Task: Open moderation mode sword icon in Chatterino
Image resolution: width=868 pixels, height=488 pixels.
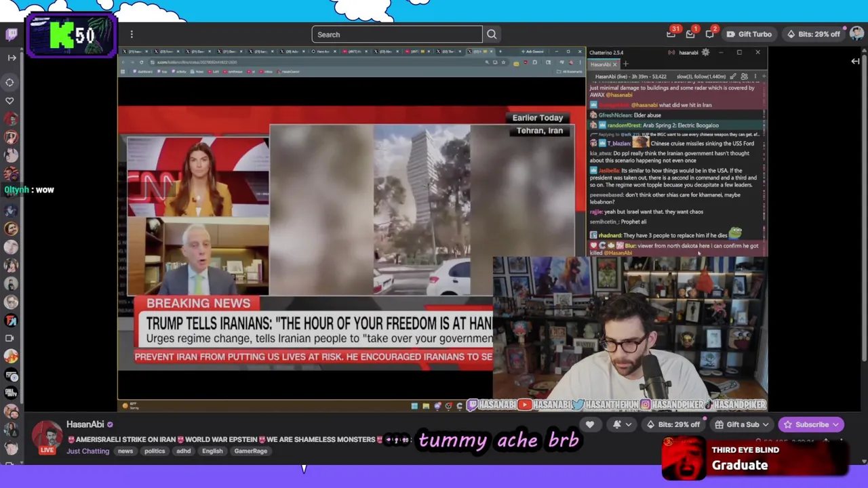Action: coord(733,77)
